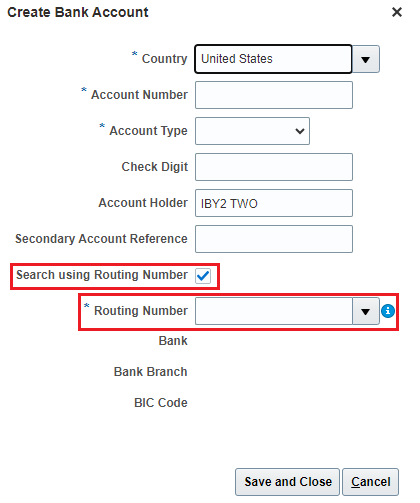Close the Create Bank Account dialog
This screenshot has width=420, height=503.
coord(397,12)
